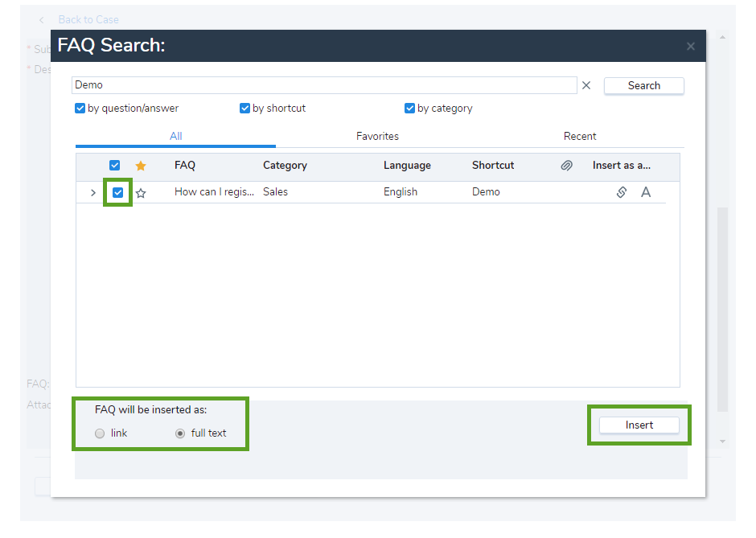Click the Shortcut column header
Screen dimensions: 756x538
(493, 166)
